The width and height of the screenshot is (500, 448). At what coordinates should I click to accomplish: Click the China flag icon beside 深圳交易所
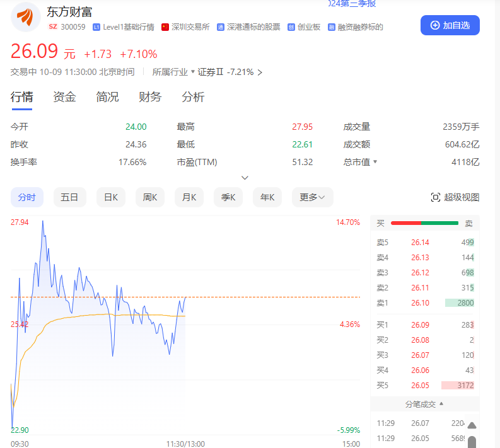pyautogui.click(x=165, y=27)
